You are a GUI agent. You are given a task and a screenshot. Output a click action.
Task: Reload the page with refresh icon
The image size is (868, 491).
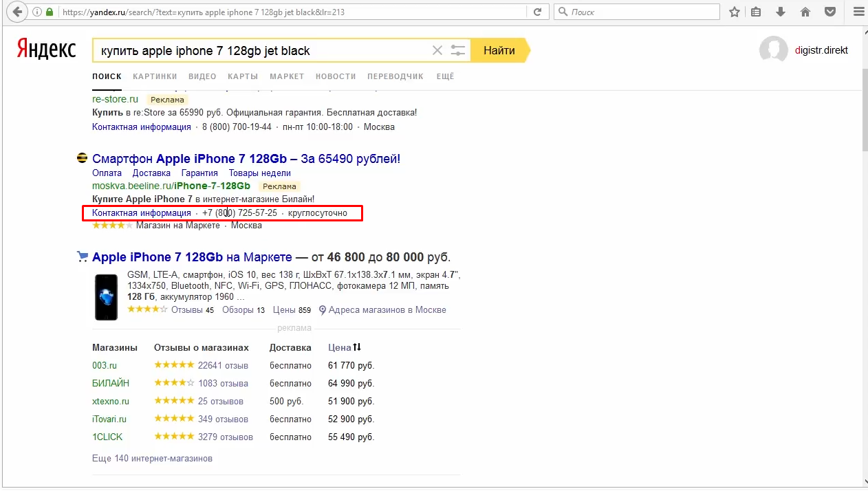tap(537, 12)
